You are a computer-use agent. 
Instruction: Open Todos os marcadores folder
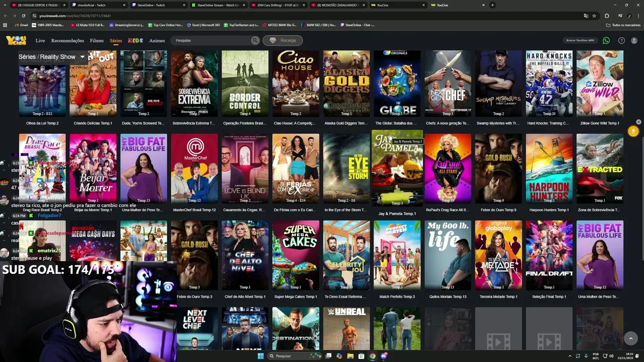click(x=623, y=25)
